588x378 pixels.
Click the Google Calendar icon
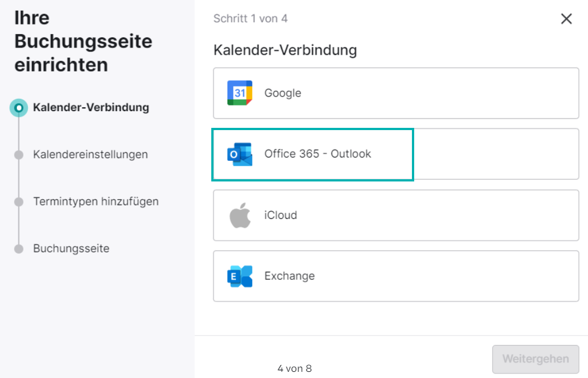pyautogui.click(x=240, y=93)
